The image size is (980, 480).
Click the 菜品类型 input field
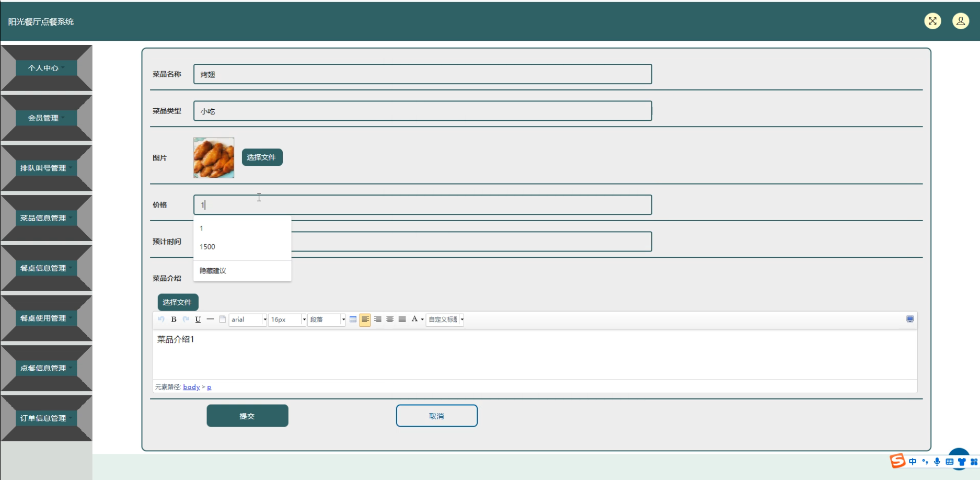click(x=422, y=111)
